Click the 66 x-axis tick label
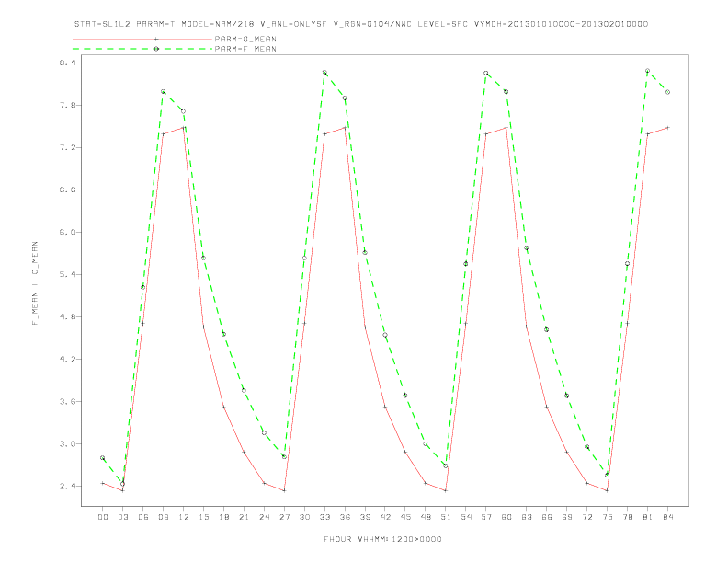728x563 pixels. coord(547,517)
